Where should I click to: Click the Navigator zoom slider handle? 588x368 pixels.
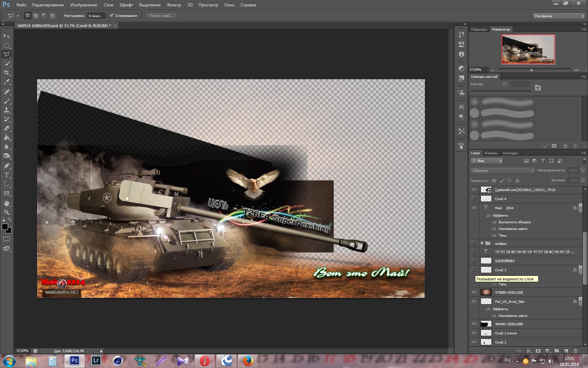point(531,70)
